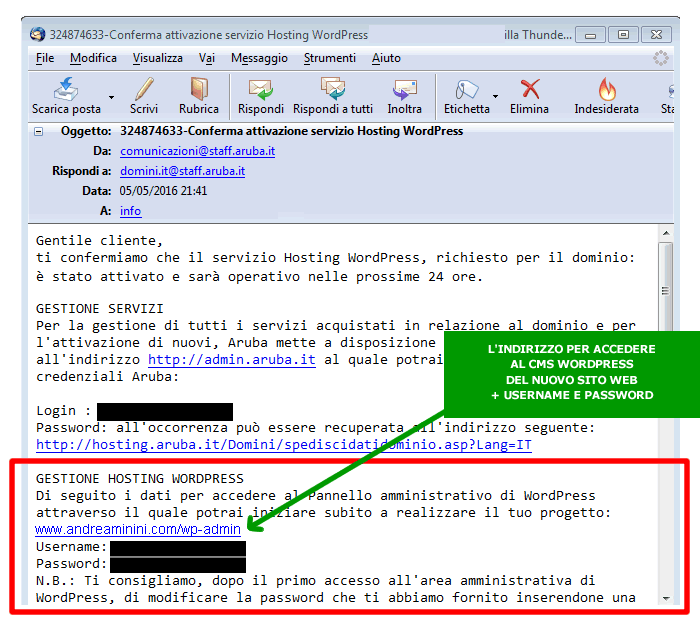Forward message with Inoltra icon
700x620 pixels.
coord(405,89)
